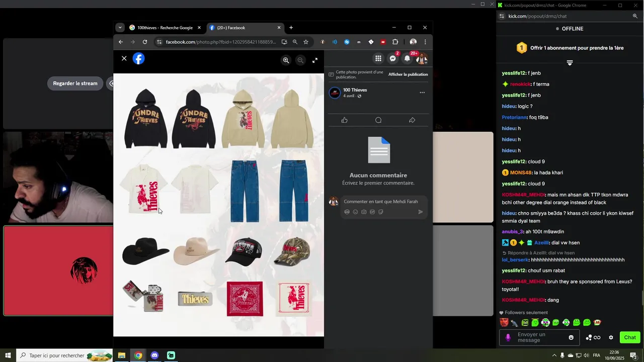Go back in Chrome
Screen dimensions: 644x362
coord(121,42)
